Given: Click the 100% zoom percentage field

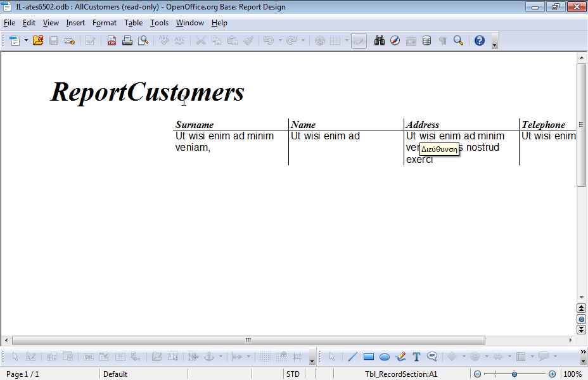Looking at the screenshot, I should (573, 374).
